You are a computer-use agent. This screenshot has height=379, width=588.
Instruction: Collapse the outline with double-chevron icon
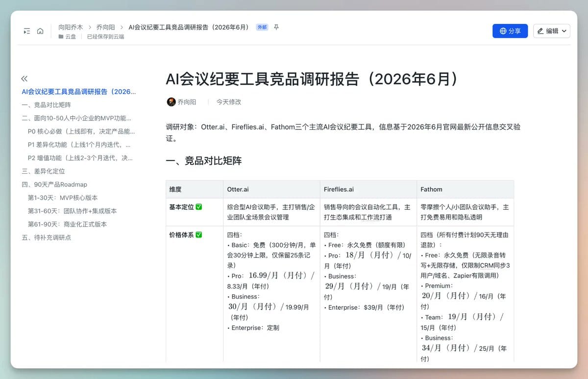coord(24,78)
